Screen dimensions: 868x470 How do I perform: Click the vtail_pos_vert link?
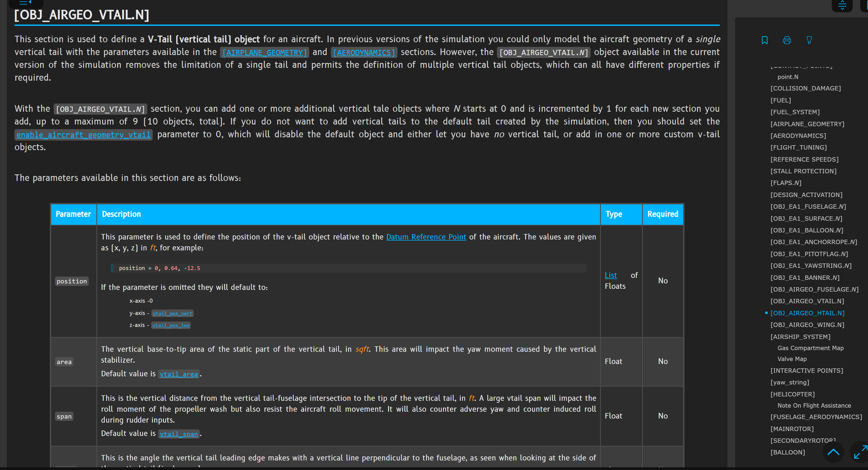pyautogui.click(x=172, y=313)
